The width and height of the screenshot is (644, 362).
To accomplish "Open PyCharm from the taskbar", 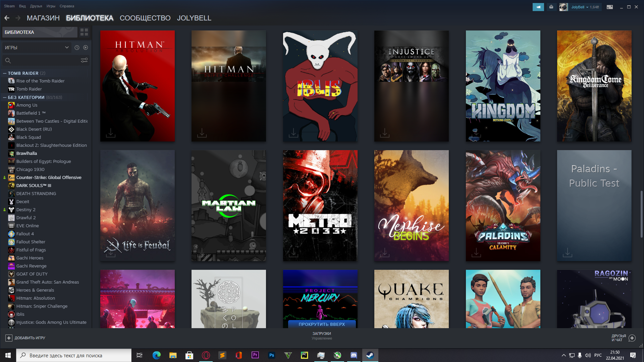I will coord(305,355).
